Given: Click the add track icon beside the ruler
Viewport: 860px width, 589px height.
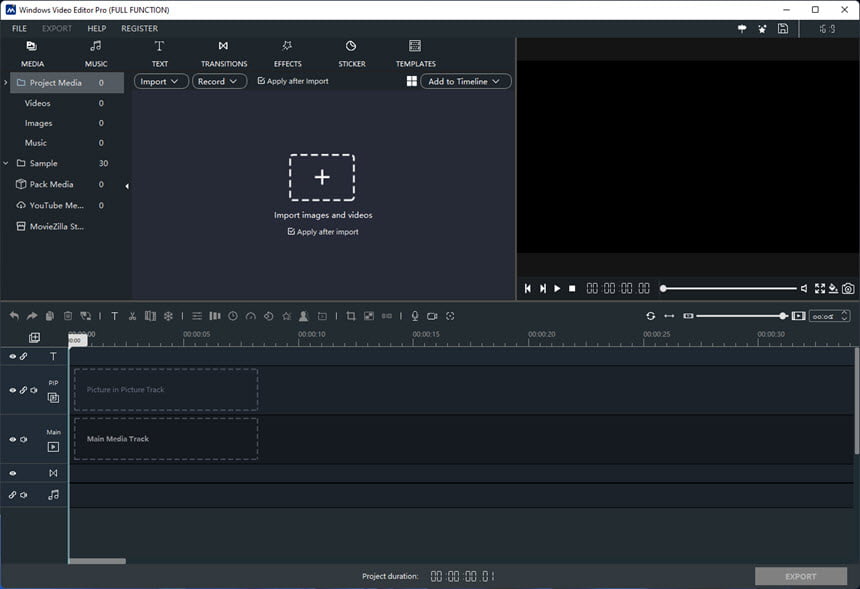Looking at the screenshot, I should [x=34, y=337].
